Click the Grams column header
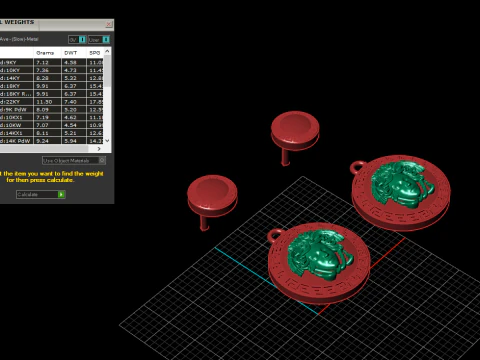Viewport: 480px width, 360px height. (x=45, y=53)
